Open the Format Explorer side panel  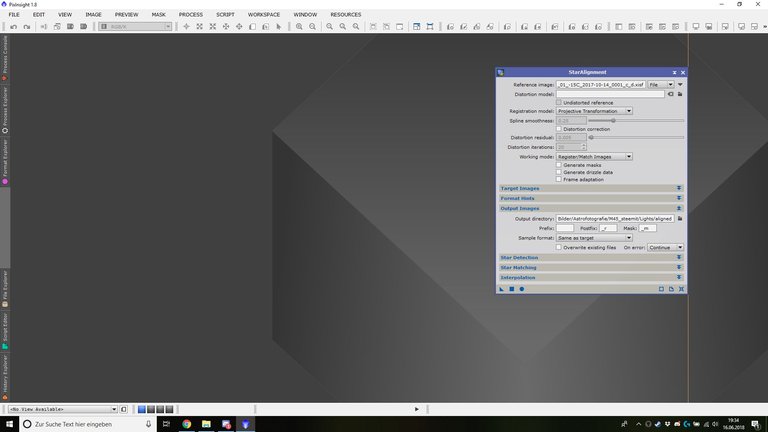pyautogui.click(x=5, y=163)
